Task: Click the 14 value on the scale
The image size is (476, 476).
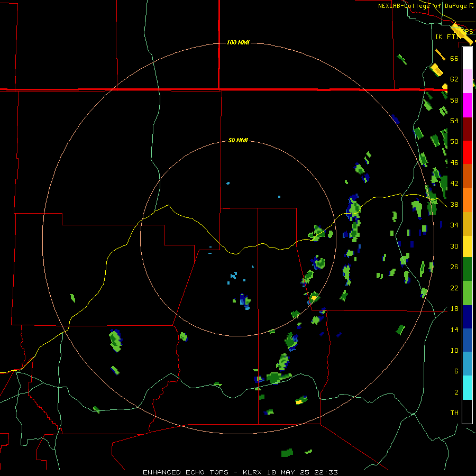Action: point(454,329)
